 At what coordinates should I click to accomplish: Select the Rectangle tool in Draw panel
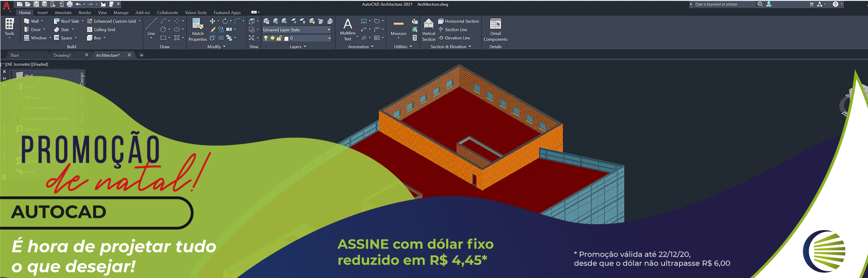163,38
